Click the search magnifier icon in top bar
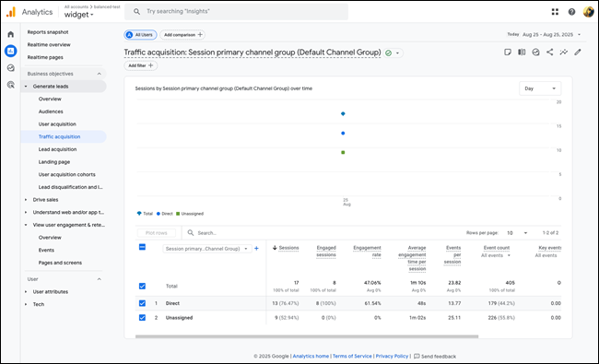599x364 pixels. (x=136, y=11)
